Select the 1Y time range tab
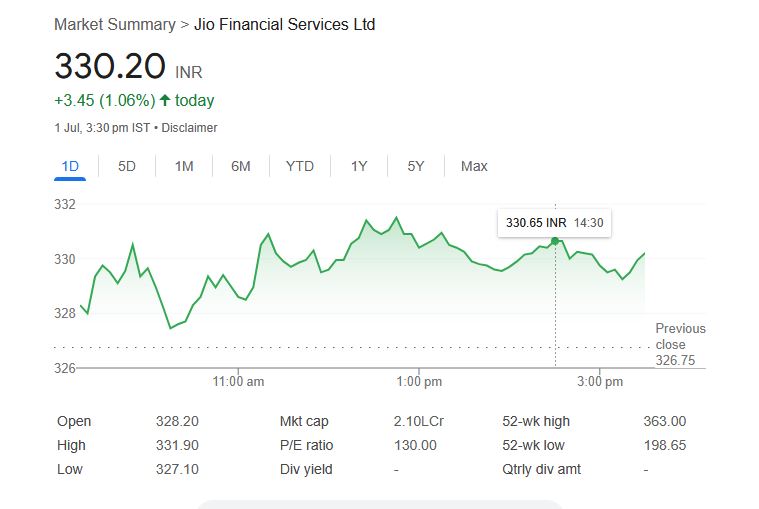The image size is (759, 509). [359, 166]
